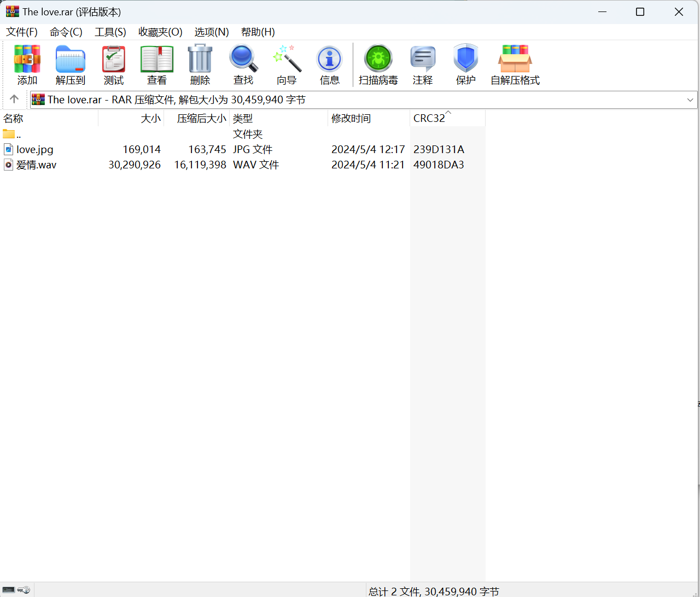Click the 爱情.wav file icon
Viewport: 700px width, 597px height.
click(x=8, y=165)
